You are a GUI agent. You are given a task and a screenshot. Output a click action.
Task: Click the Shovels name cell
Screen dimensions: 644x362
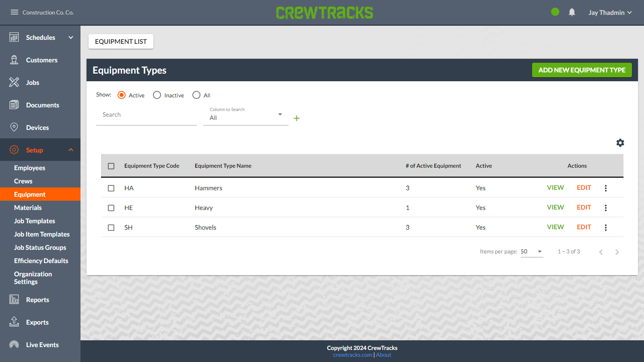click(205, 227)
